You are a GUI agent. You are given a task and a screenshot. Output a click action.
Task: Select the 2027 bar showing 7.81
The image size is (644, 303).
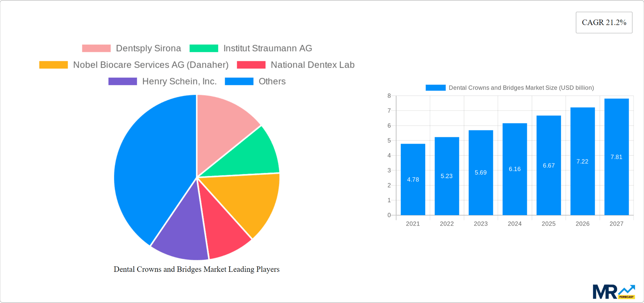point(616,156)
